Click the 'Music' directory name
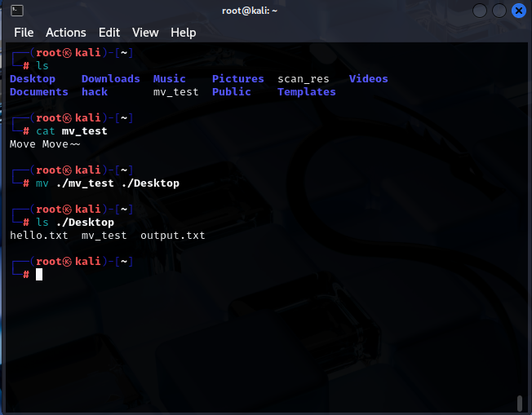The width and height of the screenshot is (532, 415). tap(169, 78)
